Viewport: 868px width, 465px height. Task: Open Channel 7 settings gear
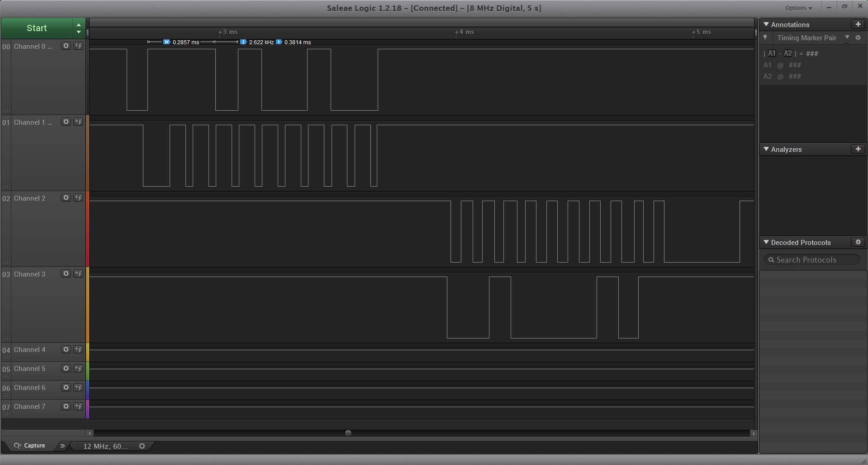66,406
